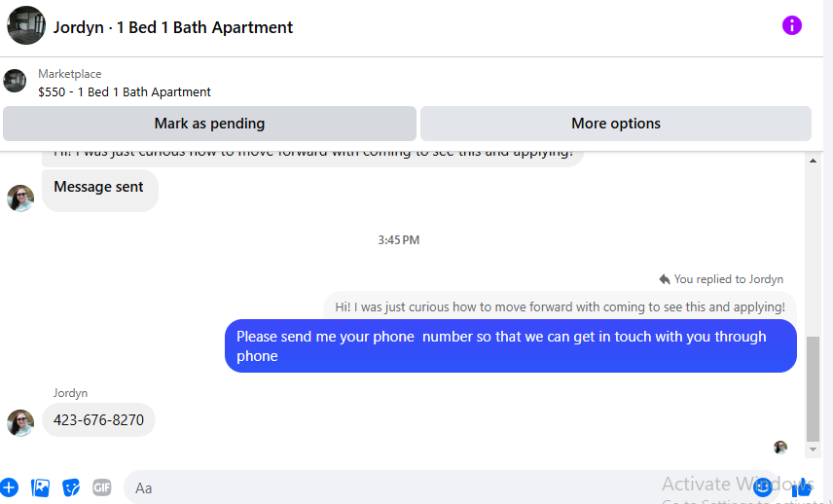This screenshot has height=504, width=833.
Task: Open More options for the listing
Action: click(x=616, y=124)
